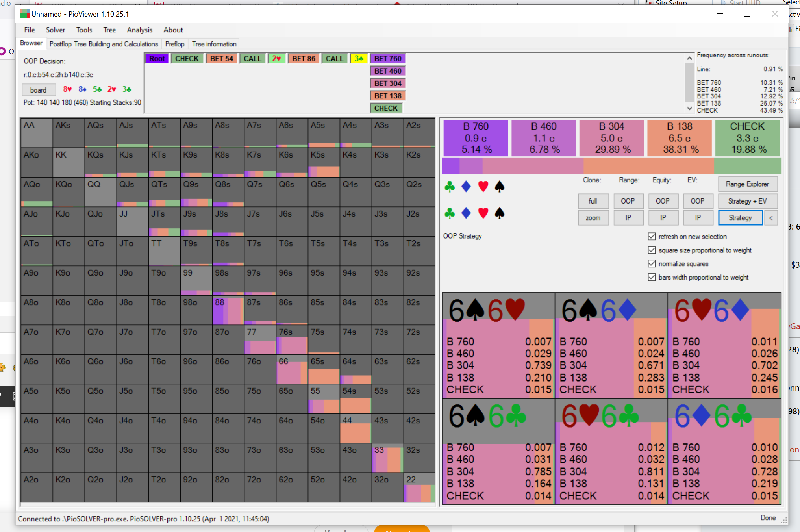Show OOP EV
This screenshot has height=532, width=800.
(x=698, y=201)
